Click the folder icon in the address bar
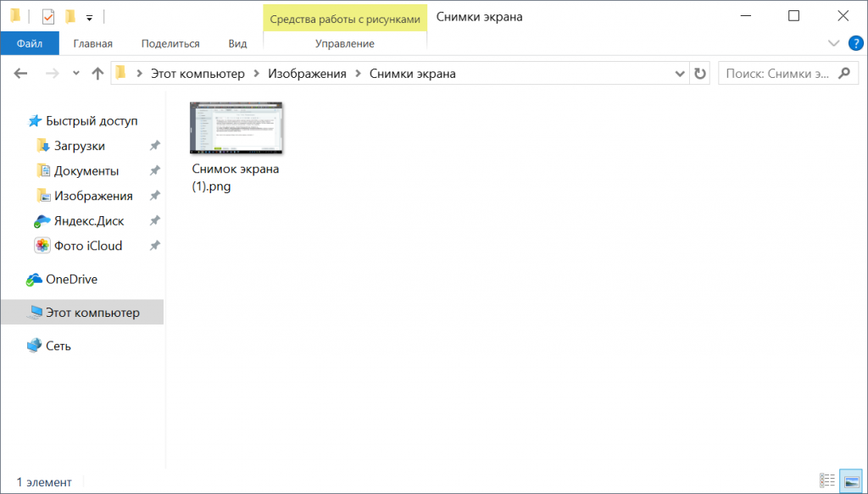 click(120, 73)
